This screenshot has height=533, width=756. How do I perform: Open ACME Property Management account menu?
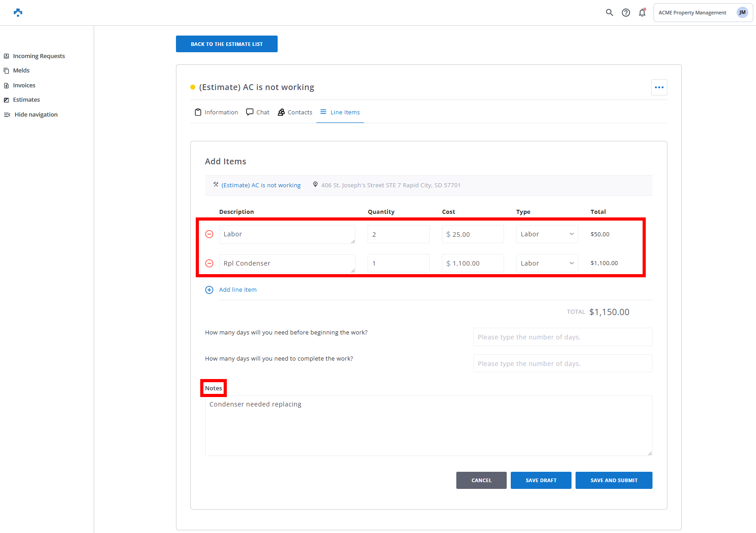coord(692,13)
